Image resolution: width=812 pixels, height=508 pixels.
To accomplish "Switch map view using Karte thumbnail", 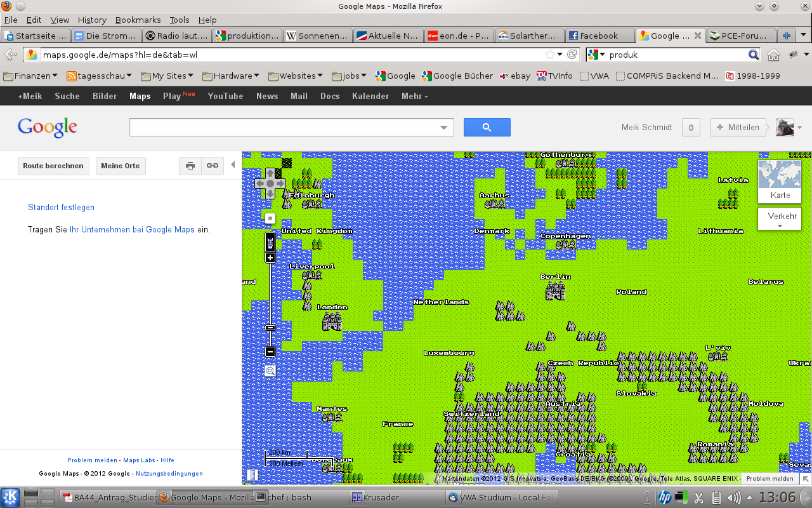I will pyautogui.click(x=780, y=181).
